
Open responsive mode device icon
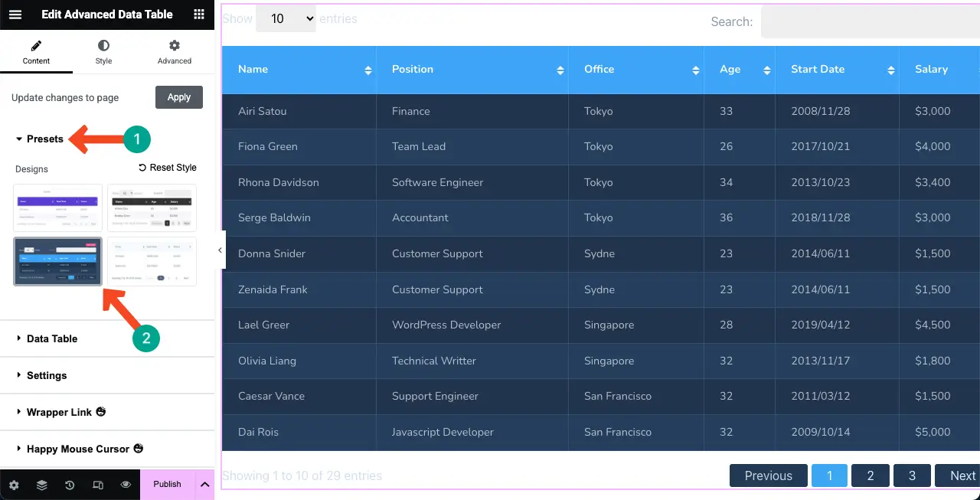click(x=98, y=485)
